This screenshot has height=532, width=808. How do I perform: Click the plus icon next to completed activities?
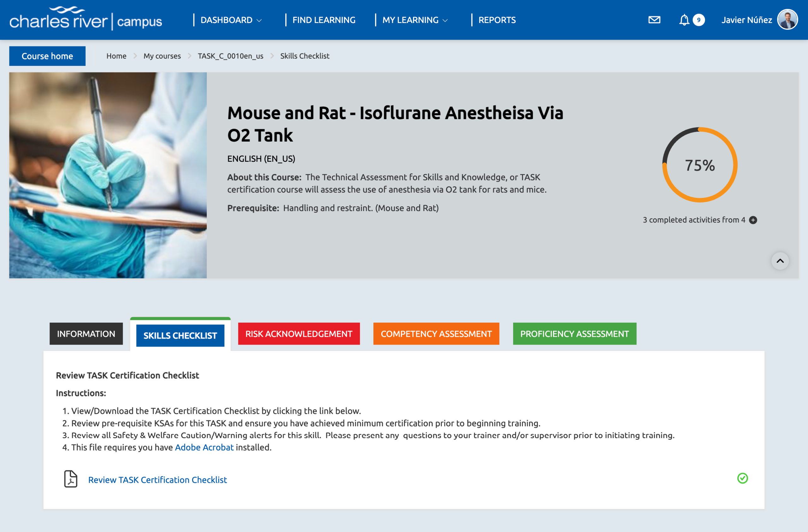(x=753, y=220)
